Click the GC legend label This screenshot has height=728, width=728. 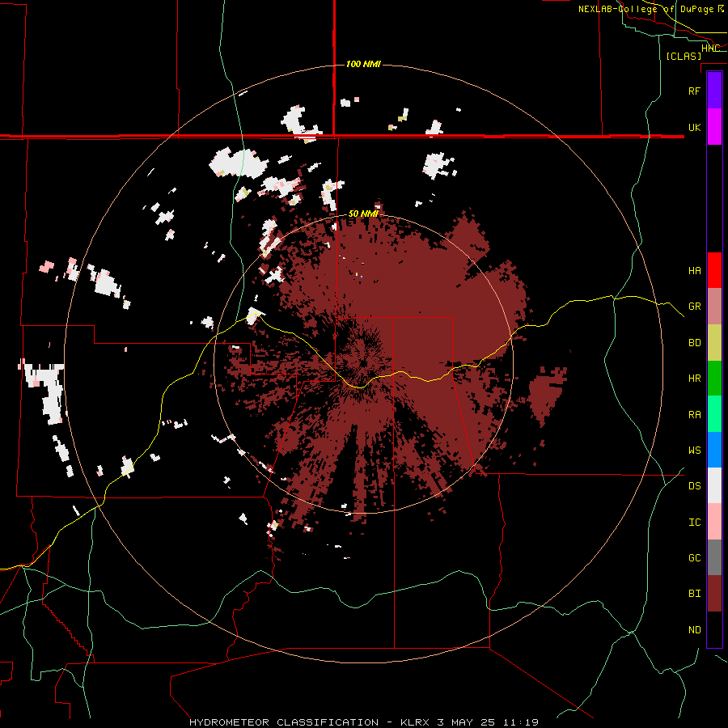click(x=694, y=558)
